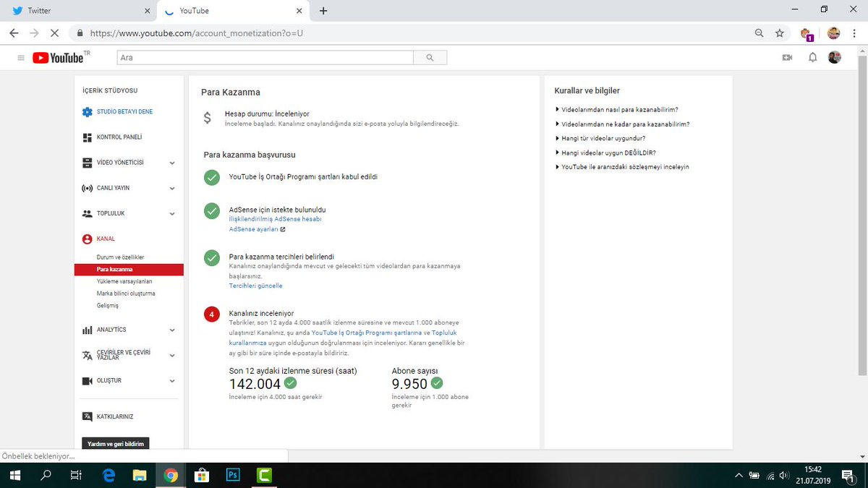Open the notifications bell

click(x=812, y=58)
